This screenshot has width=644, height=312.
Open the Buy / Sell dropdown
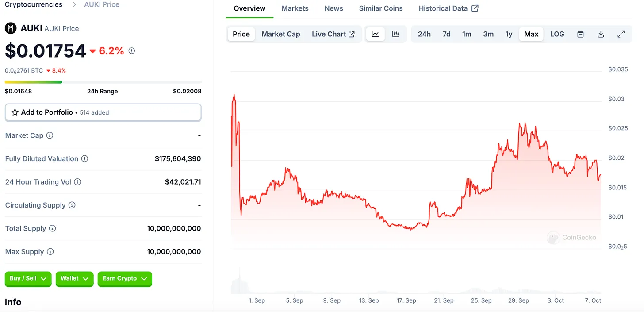(x=28, y=279)
